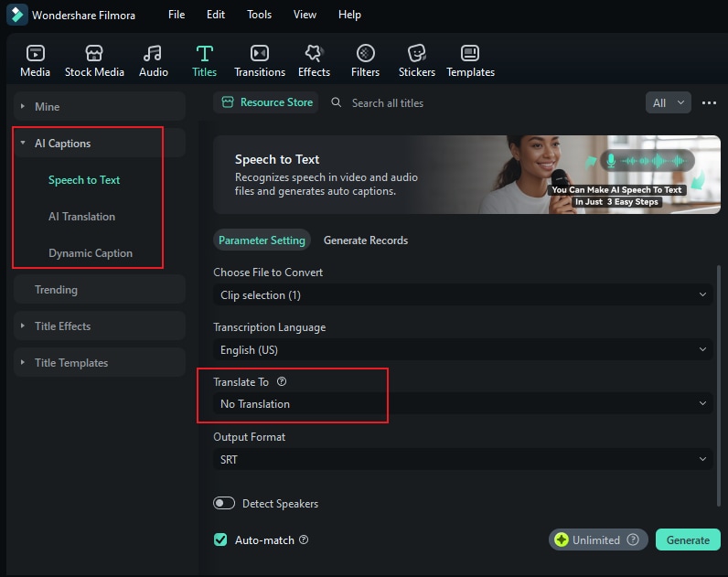This screenshot has height=577, width=728.
Task: Click the green Unlimited credits plus icon
Action: (x=562, y=540)
